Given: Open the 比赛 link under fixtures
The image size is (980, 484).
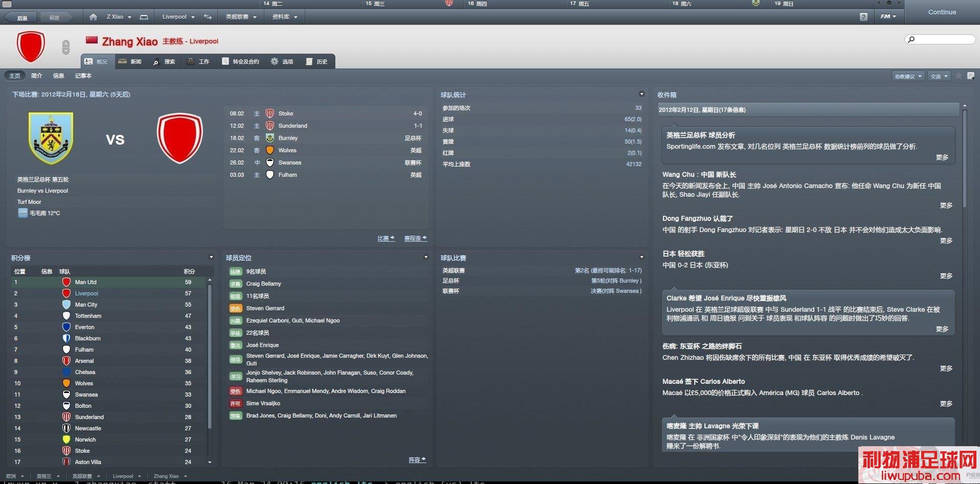Looking at the screenshot, I should 386,238.
